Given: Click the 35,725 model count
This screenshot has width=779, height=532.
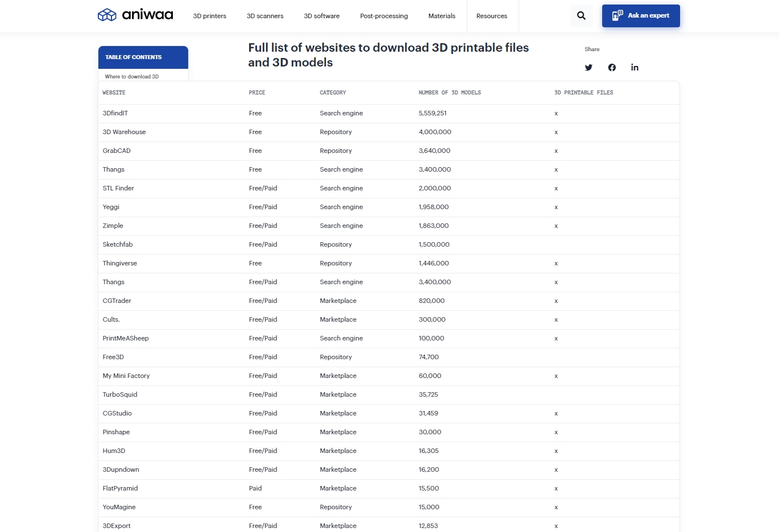Looking at the screenshot, I should (428, 394).
